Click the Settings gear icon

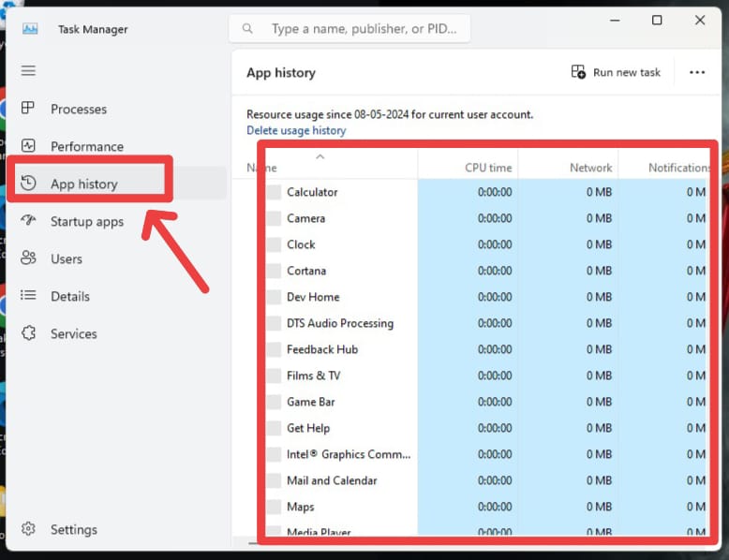click(x=28, y=528)
